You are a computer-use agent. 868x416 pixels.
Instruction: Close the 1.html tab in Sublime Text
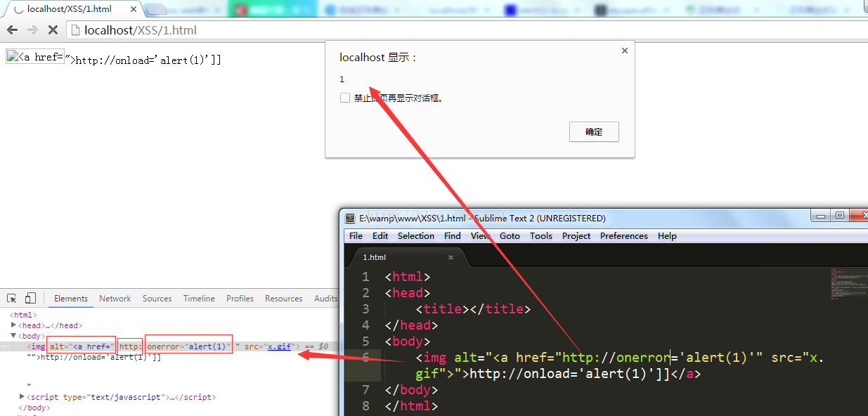[x=451, y=258]
